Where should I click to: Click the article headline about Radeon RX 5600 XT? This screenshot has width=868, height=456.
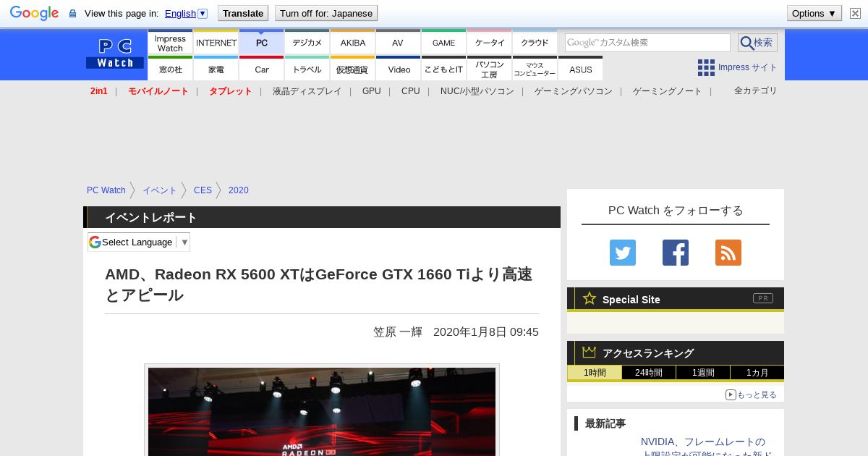[x=320, y=284]
